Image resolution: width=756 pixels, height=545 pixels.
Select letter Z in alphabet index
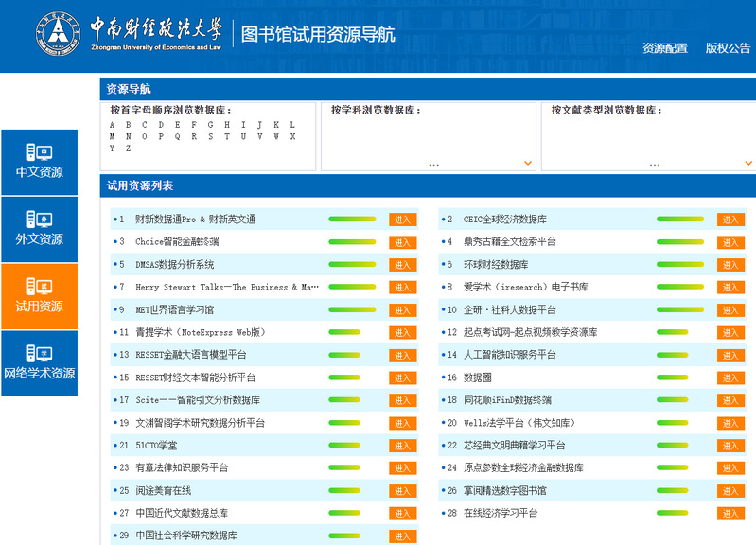point(128,149)
